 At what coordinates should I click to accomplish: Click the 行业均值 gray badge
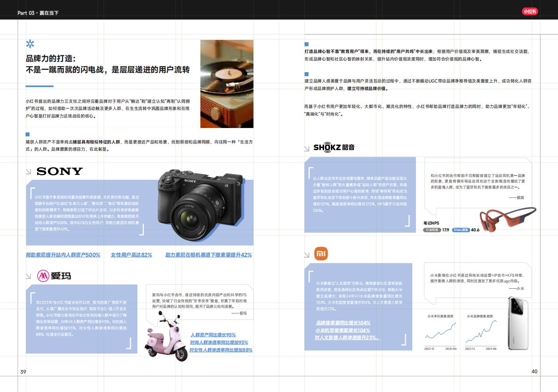(432, 230)
